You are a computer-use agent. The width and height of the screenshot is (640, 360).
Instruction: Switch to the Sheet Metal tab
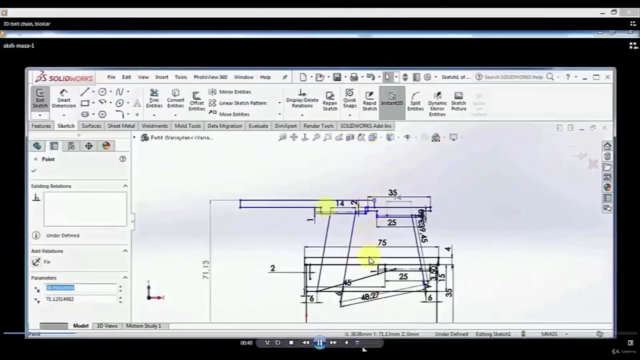coord(121,126)
